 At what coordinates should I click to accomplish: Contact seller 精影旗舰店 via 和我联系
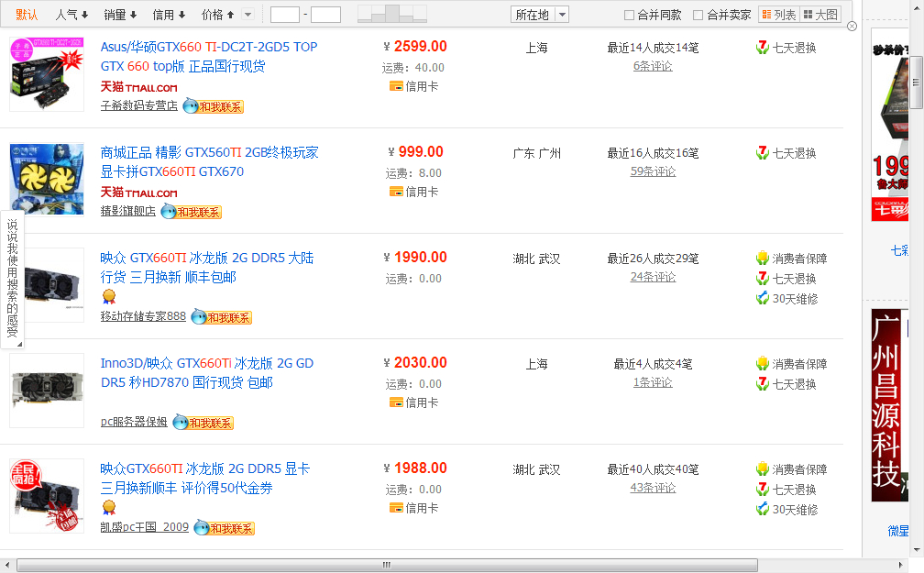pos(192,212)
